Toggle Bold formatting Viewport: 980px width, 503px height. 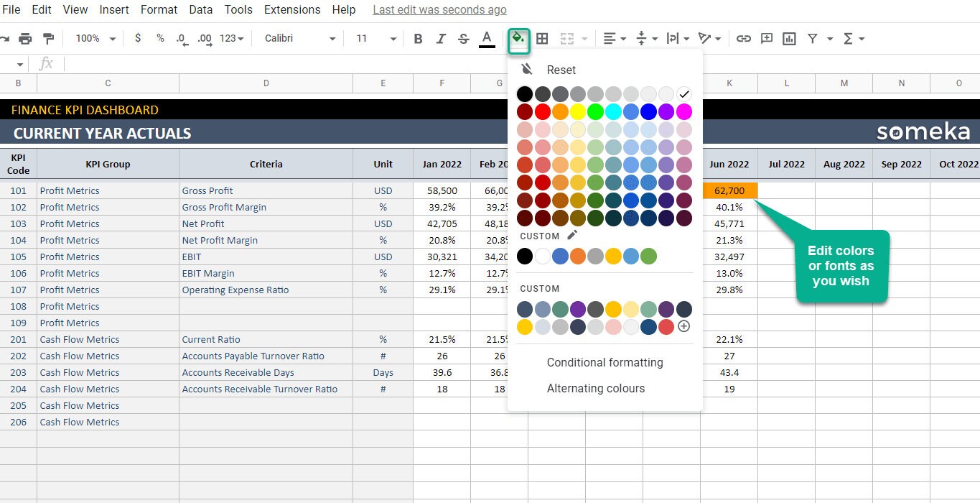point(418,39)
